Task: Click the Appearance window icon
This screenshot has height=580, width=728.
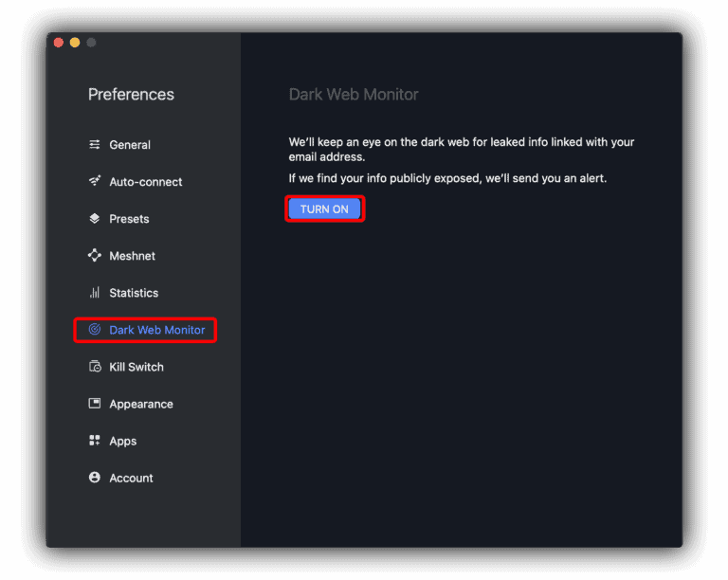Action: (x=95, y=404)
